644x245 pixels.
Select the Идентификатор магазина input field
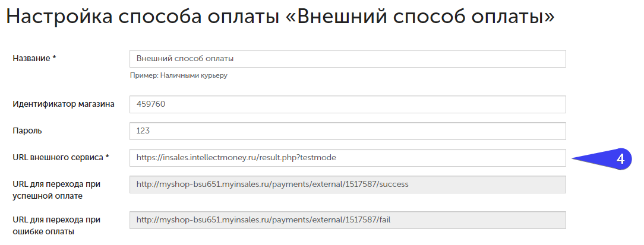point(348,104)
